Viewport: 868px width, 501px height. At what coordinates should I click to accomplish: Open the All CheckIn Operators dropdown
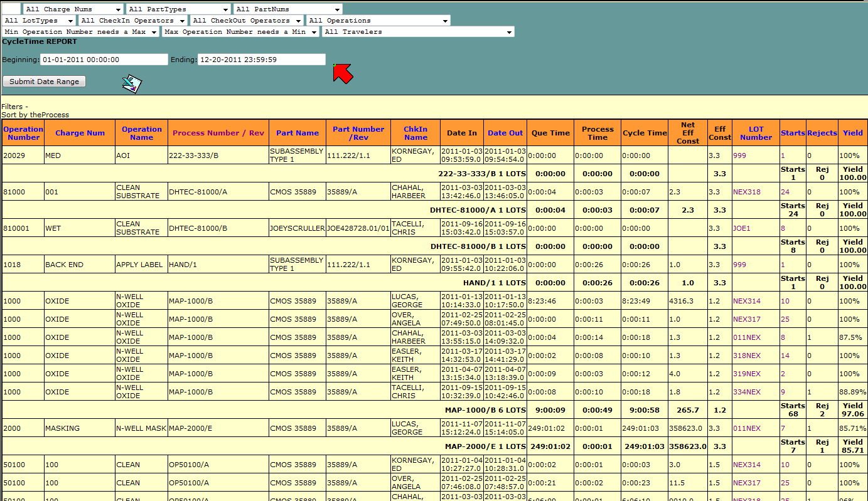(133, 21)
